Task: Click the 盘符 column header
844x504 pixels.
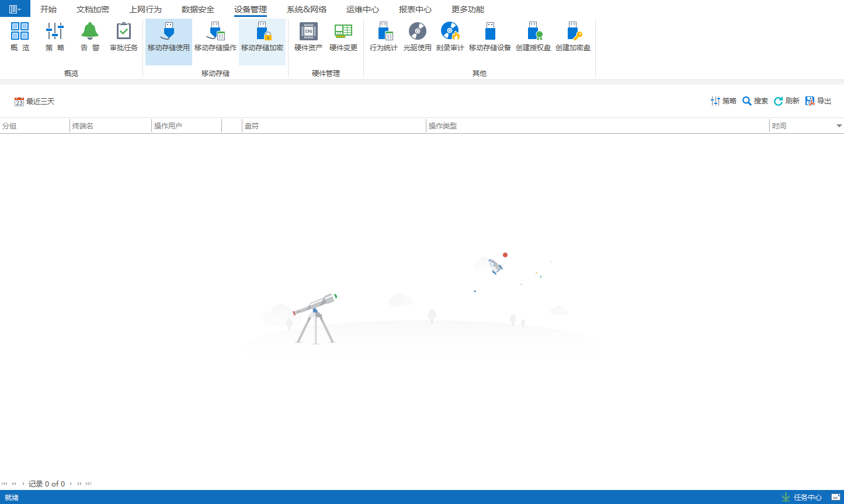Action: click(334, 126)
